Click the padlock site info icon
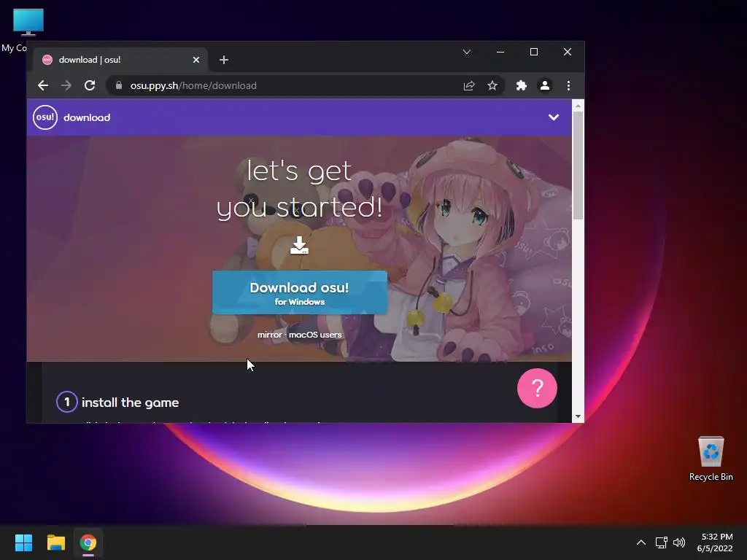The image size is (747, 560). pyautogui.click(x=119, y=86)
